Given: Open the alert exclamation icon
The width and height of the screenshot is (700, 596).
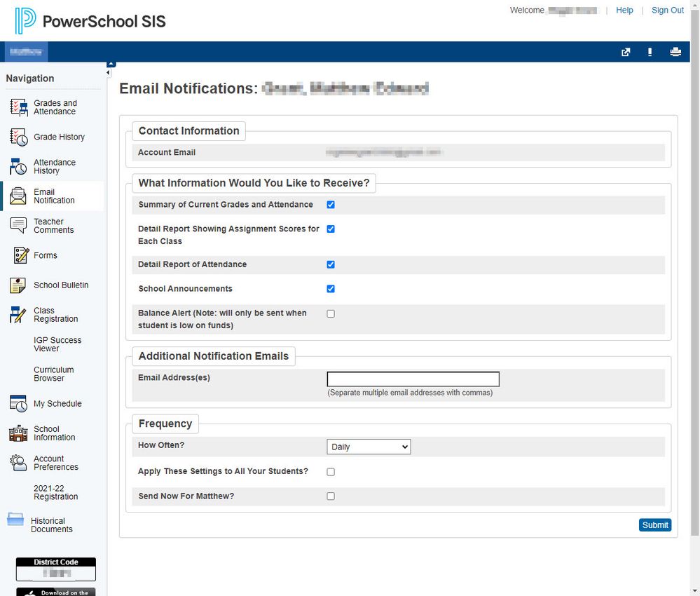Looking at the screenshot, I should 650,52.
